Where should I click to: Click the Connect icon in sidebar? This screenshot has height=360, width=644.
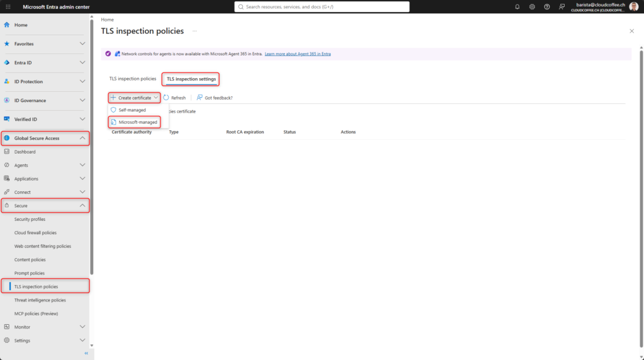click(x=6, y=192)
